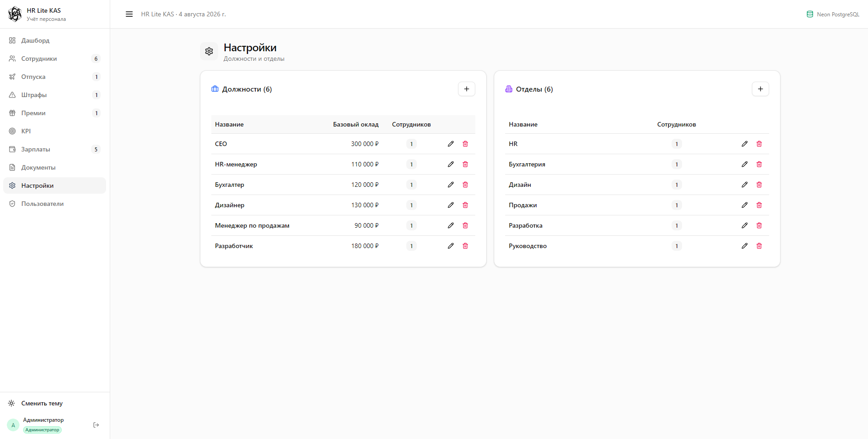Edit the CEO position

[x=451, y=144]
